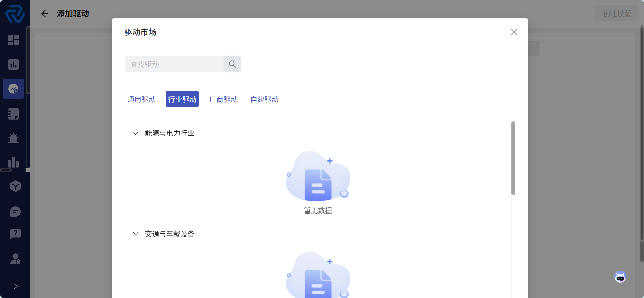Image resolution: width=644 pixels, height=298 pixels.
Task: Click the 暂无数据 empty-state text
Action: [318, 210]
